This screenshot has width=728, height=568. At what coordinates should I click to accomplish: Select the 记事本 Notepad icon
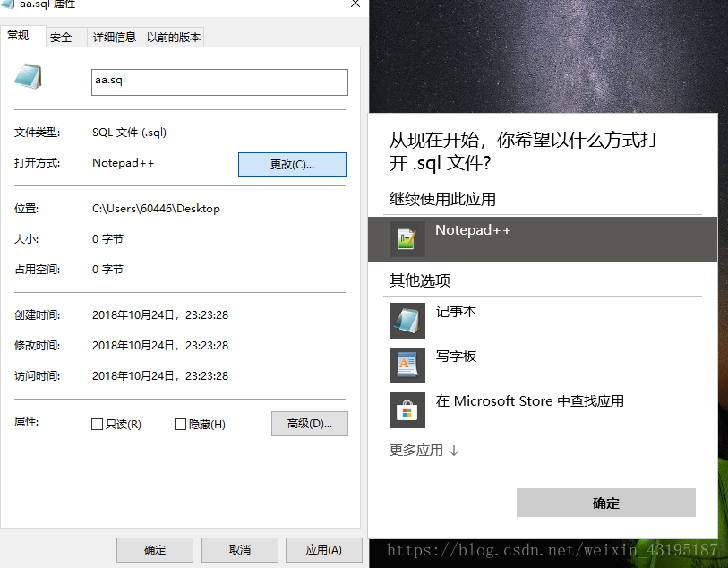(x=407, y=321)
